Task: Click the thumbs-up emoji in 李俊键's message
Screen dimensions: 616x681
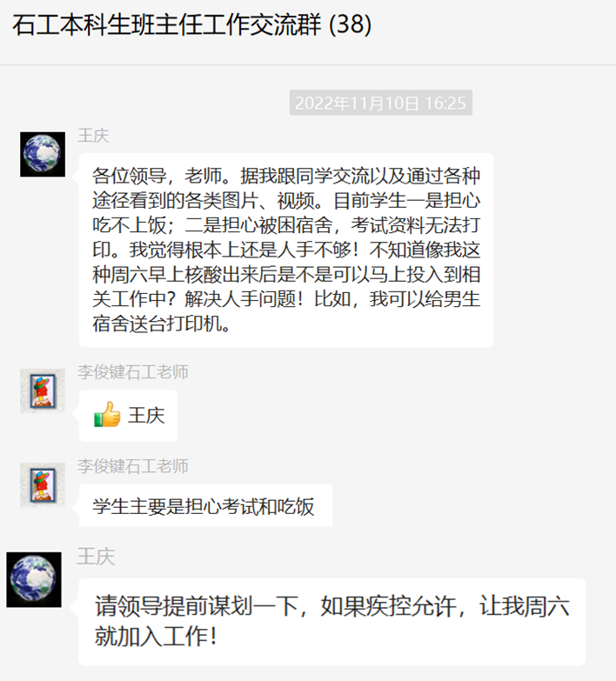Action: point(107,414)
